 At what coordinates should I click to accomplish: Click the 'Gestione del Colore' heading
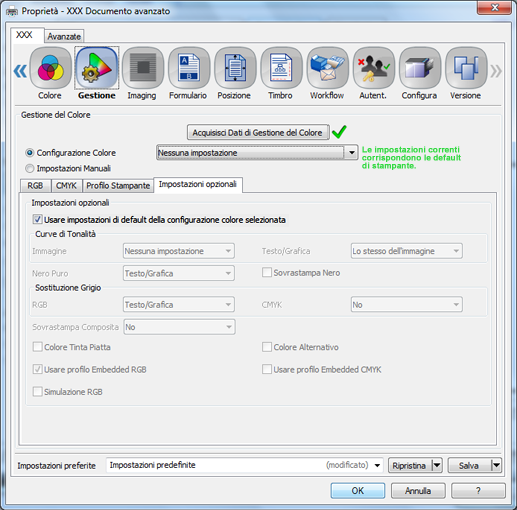[56, 115]
